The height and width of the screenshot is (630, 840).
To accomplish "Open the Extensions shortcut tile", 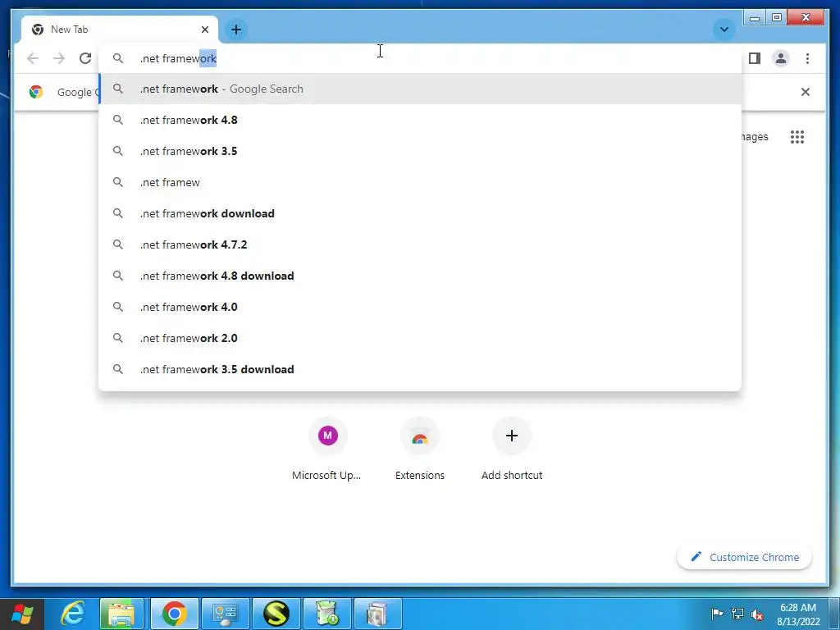I will (x=419, y=450).
